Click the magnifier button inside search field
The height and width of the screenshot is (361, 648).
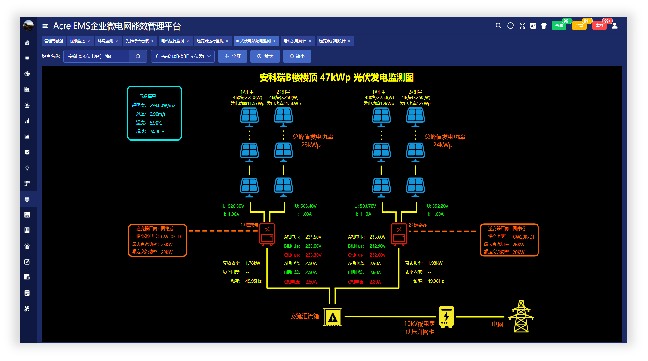click(x=138, y=56)
